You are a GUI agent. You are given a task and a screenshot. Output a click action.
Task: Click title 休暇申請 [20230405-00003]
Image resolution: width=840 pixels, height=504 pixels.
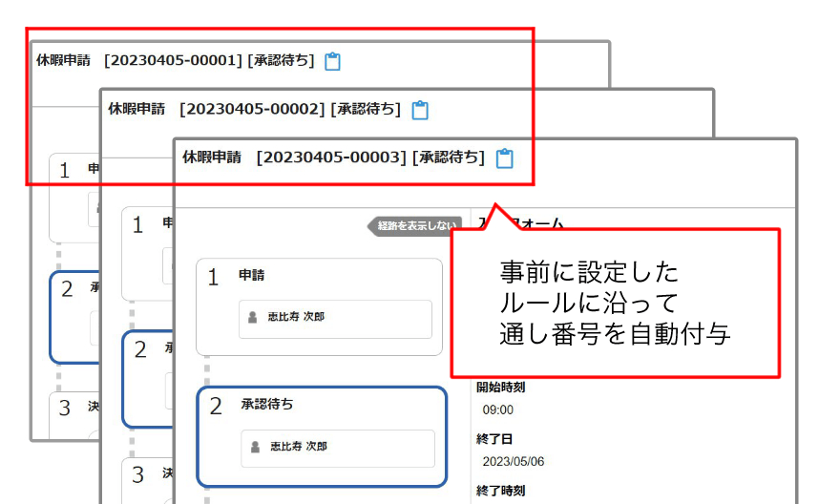295,157
